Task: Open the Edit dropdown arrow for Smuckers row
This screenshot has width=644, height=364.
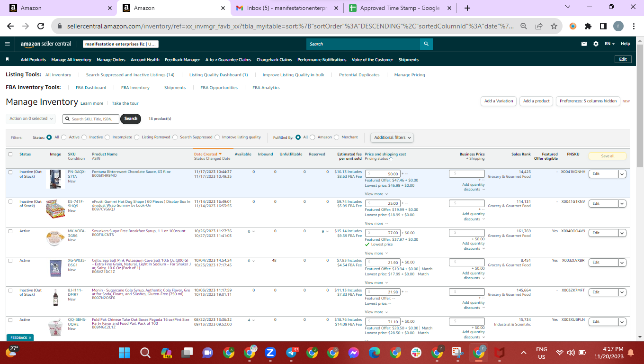Action: click(623, 233)
